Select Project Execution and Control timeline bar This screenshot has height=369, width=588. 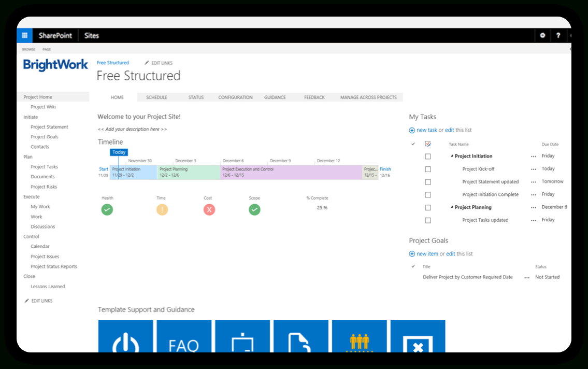[291, 172]
